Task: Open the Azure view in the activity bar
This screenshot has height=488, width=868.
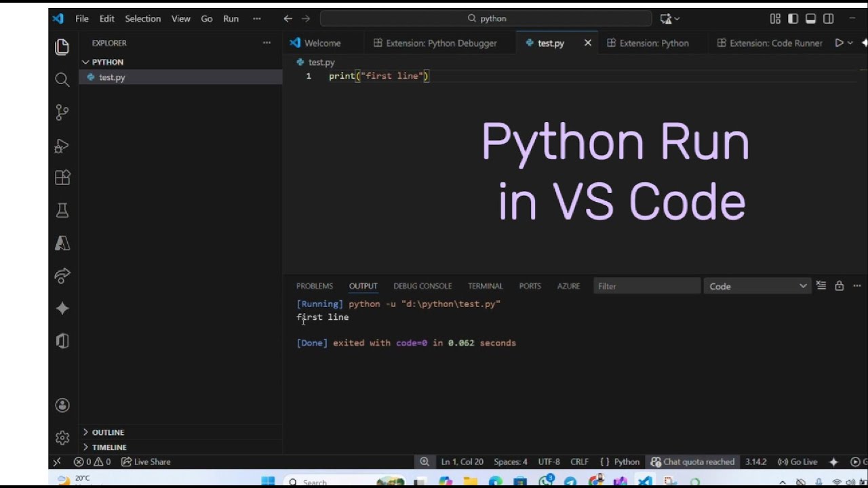Action: coord(62,243)
